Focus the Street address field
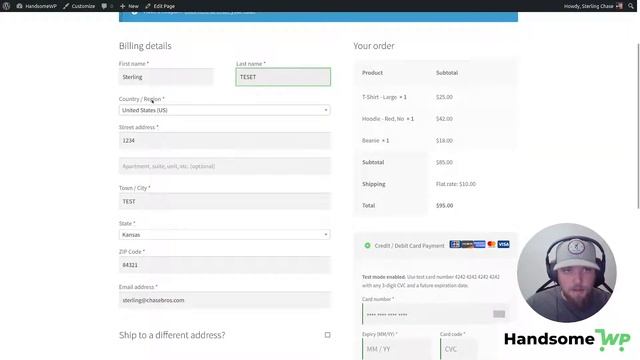The height and width of the screenshot is (360, 640). (224, 140)
